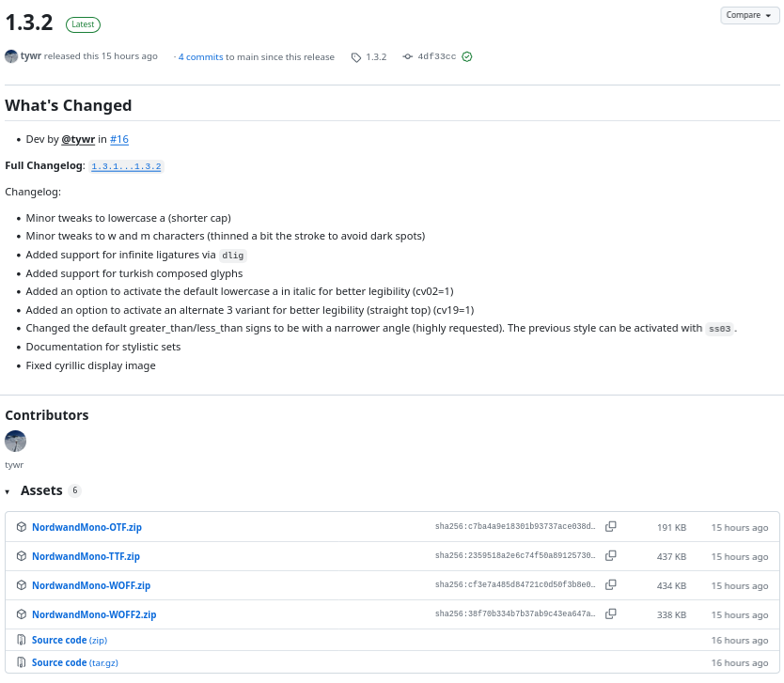Image resolution: width=784 pixels, height=683 pixels.
Task: Click the Assets count badge 6
Action: coord(75,490)
